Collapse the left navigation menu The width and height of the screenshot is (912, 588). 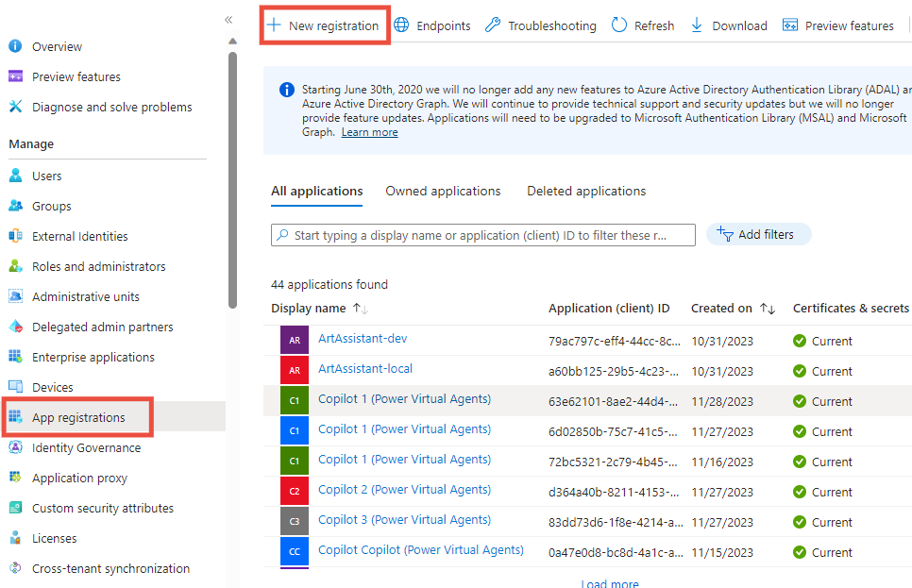[x=228, y=20]
